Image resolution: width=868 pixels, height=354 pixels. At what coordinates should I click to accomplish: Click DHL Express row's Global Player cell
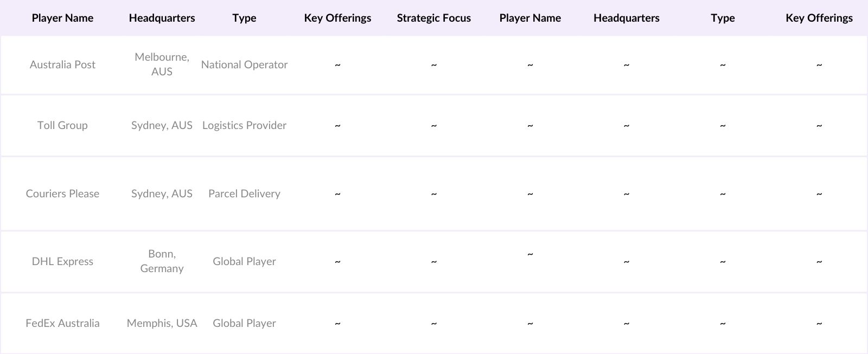click(244, 261)
